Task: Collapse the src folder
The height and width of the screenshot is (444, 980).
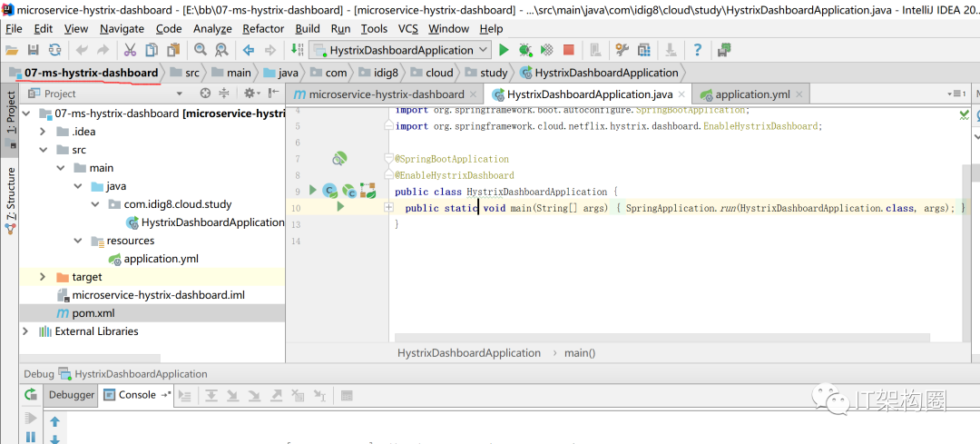Action: click(43, 150)
